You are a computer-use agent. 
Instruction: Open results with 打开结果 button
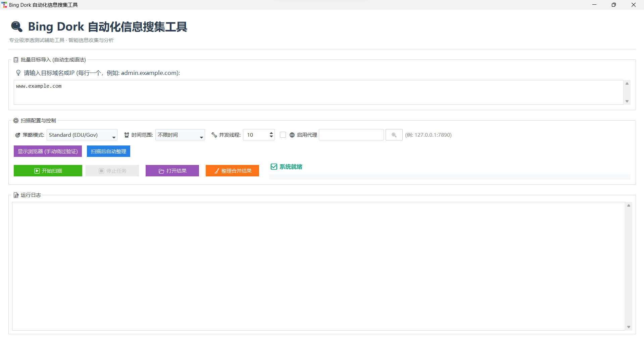pyautogui.click(x=172, y=171)
